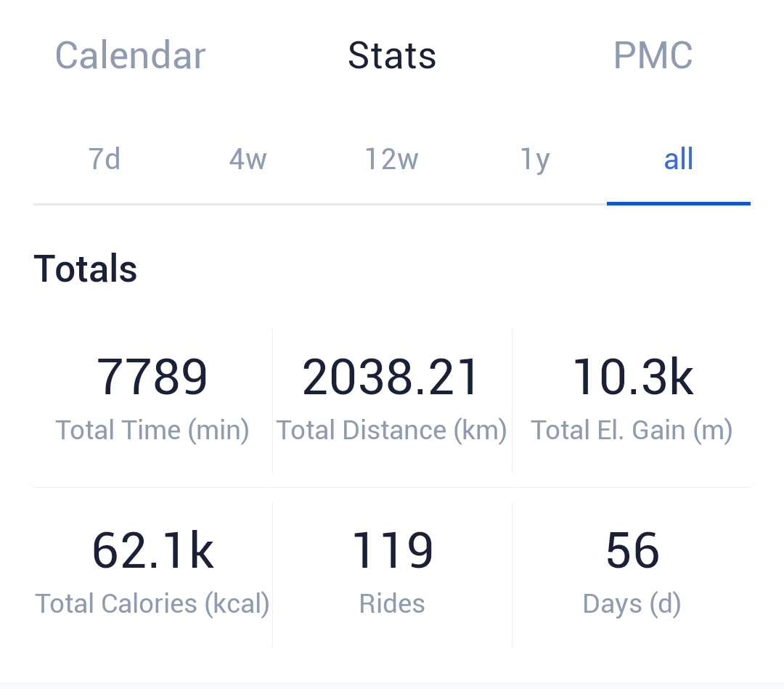Show stats for the last 7d
This screenshot has height=689, width=784.
pyautogui.click(x=105, y=159)
